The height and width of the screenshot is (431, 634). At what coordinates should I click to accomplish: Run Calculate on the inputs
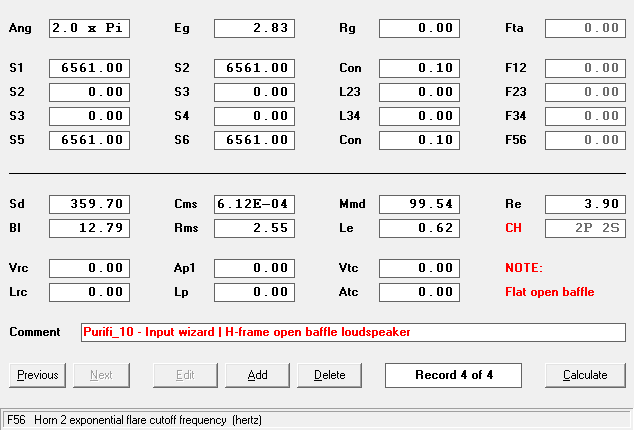[x=585, y=375]
